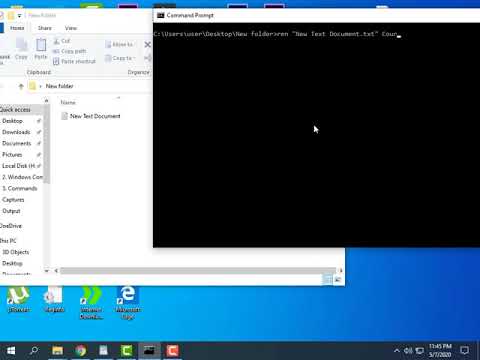Click the network tray icon
This screenshot has width=480, height=360.
pyautogui.click(x=420, y=351)
